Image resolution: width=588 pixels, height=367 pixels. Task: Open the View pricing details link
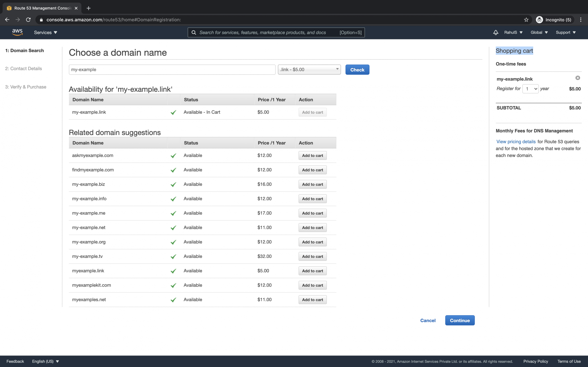(x=516, y=142)
